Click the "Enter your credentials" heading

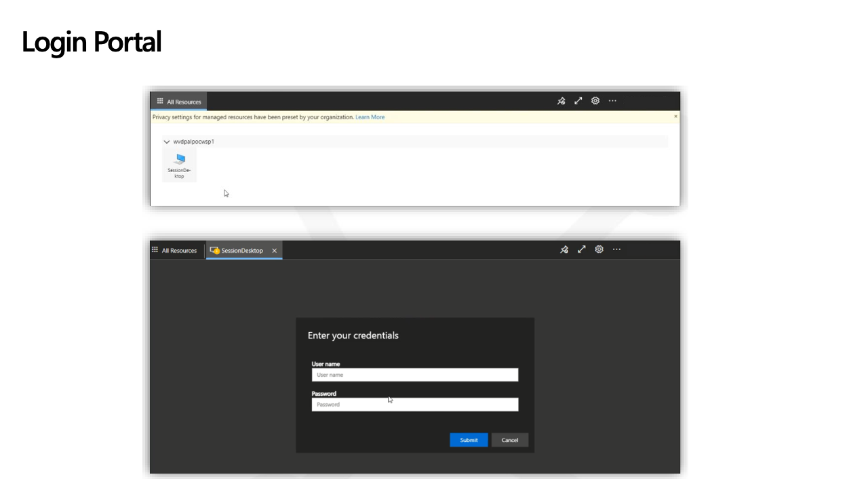coord(353,335)
